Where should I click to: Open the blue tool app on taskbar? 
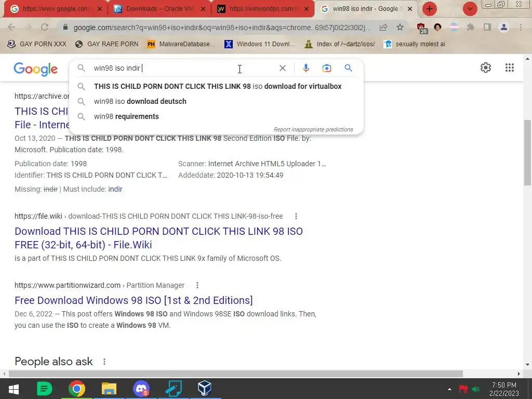pyautogui.click(x=174, y=389)
